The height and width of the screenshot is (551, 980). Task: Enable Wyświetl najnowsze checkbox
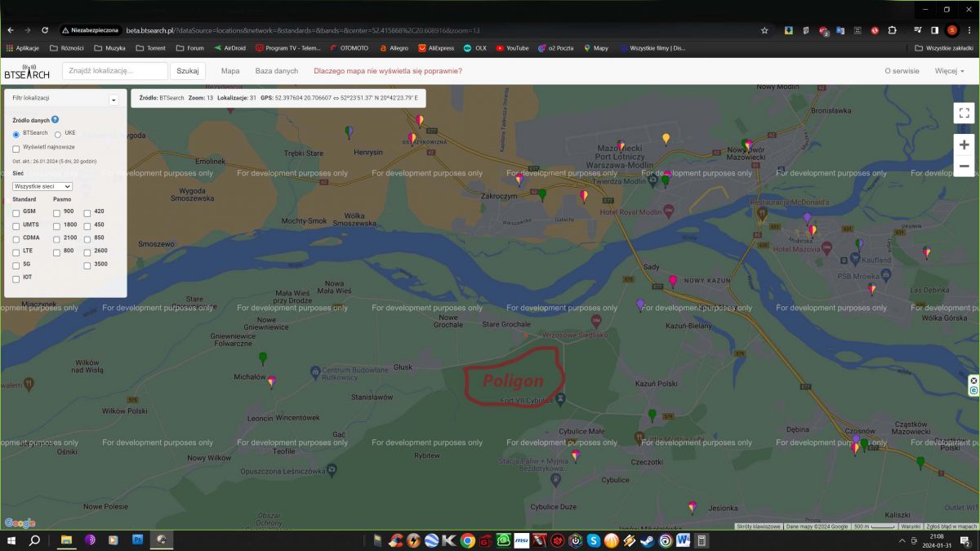(16, 149)
